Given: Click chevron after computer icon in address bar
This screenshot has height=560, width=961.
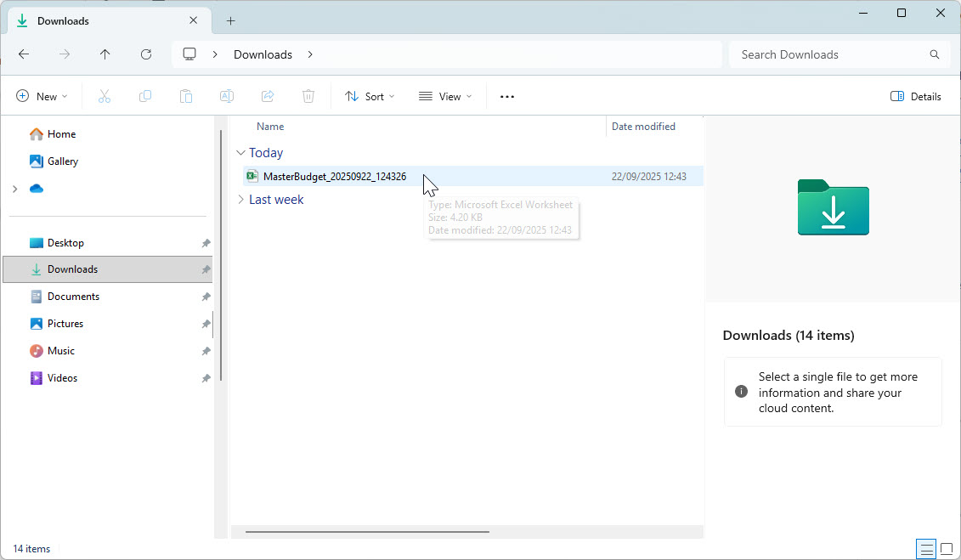Looking at the screenshot, I should pos(215,54).
